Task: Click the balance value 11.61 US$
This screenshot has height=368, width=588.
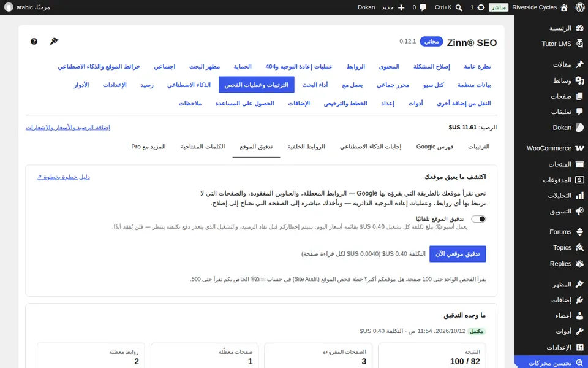Action: pyautogui.click(x=462, y=128)
